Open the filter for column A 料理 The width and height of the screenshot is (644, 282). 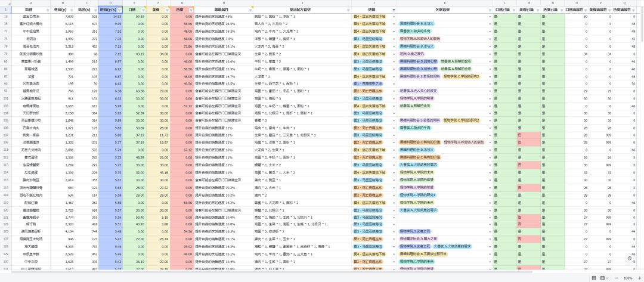(48, 10)
